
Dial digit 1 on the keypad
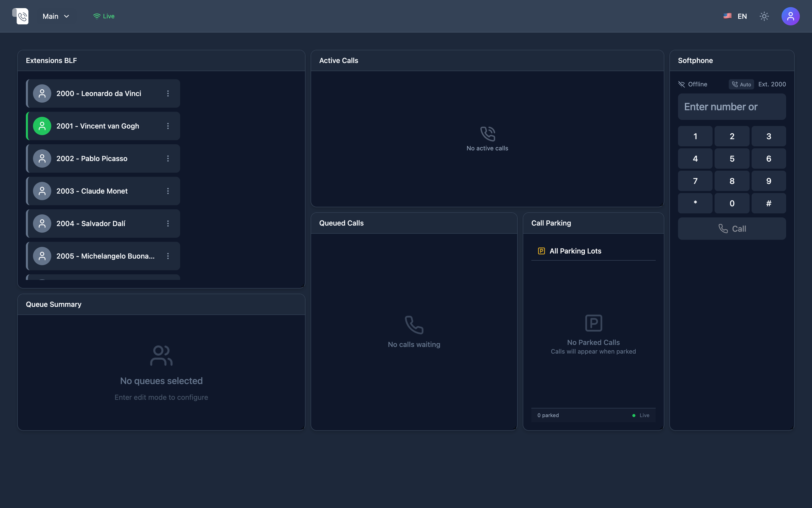(695, 136)
